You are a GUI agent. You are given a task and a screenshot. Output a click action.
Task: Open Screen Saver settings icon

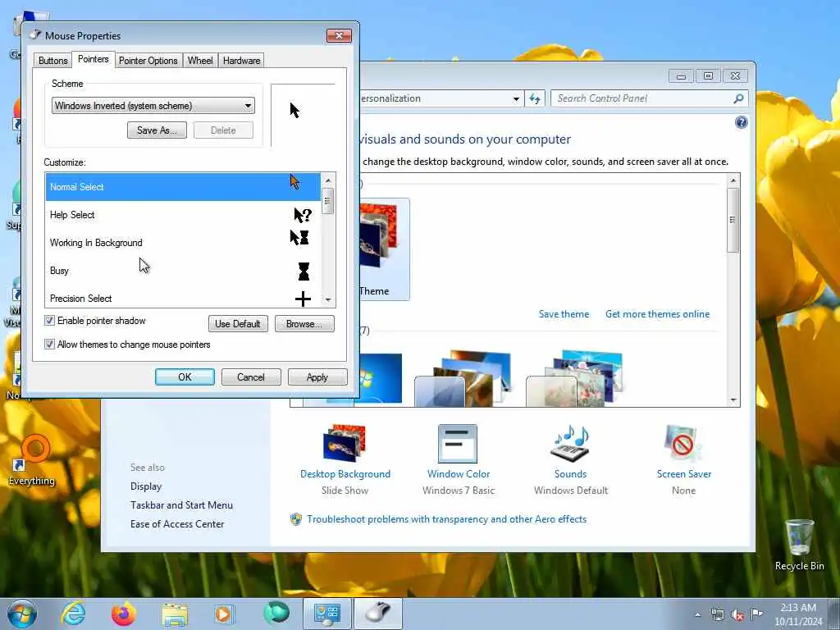point(682,444)
